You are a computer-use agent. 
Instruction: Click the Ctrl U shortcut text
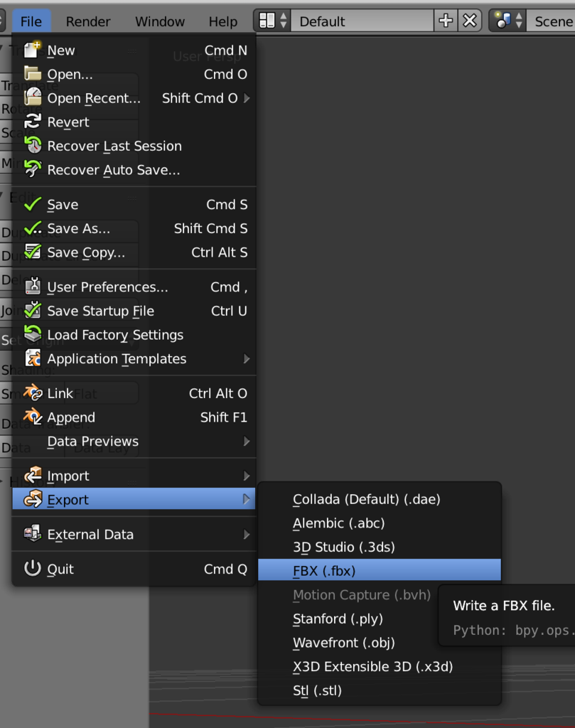pos(229,311)
